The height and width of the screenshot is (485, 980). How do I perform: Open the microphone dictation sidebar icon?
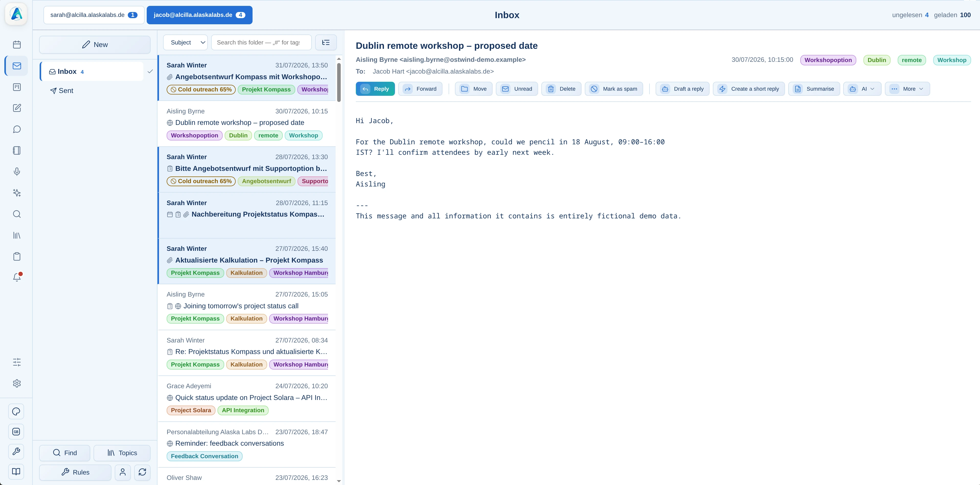pyautogui.click(x=17, y=172)
